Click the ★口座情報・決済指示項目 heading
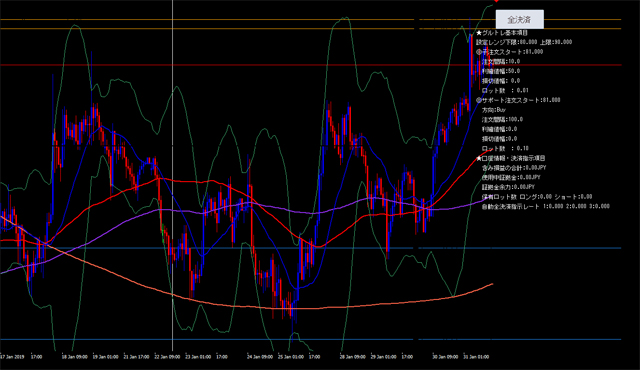This screenshot has height=370, width=640. (x=511, y=158)
